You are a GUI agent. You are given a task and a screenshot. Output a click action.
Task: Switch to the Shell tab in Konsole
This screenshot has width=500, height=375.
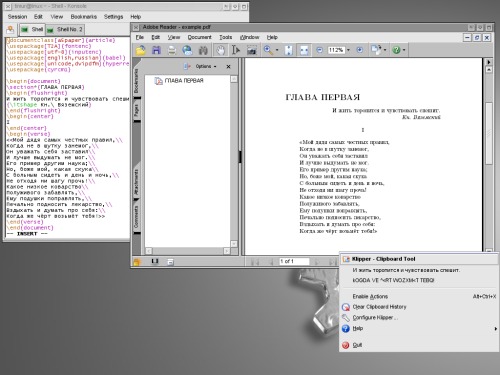(x=32, y=30)
